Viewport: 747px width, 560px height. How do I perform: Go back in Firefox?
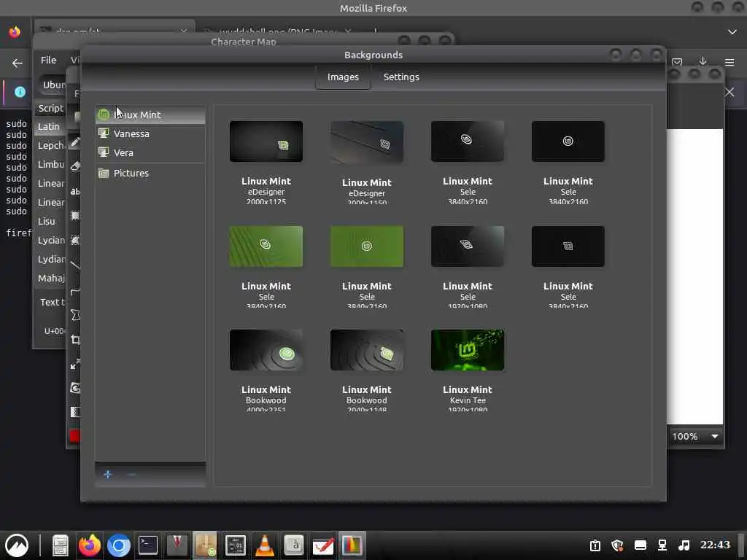(18, 63)
